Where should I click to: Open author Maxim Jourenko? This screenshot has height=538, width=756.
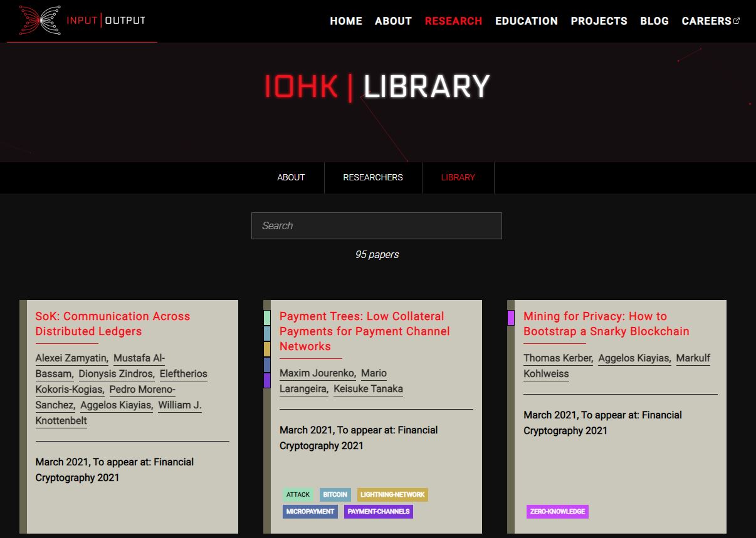tap(317, 373)
